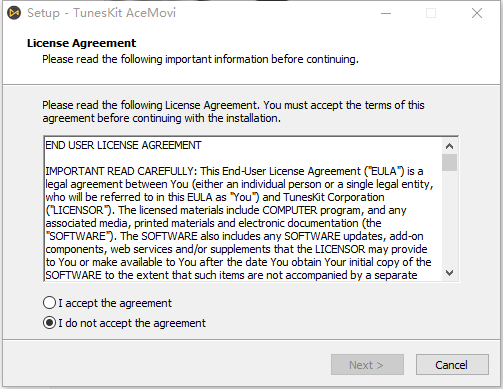The image size is (503, 389).
Task: Click the "END USER LICENSE AGREEMENT" line
Action: pos(123,145)
